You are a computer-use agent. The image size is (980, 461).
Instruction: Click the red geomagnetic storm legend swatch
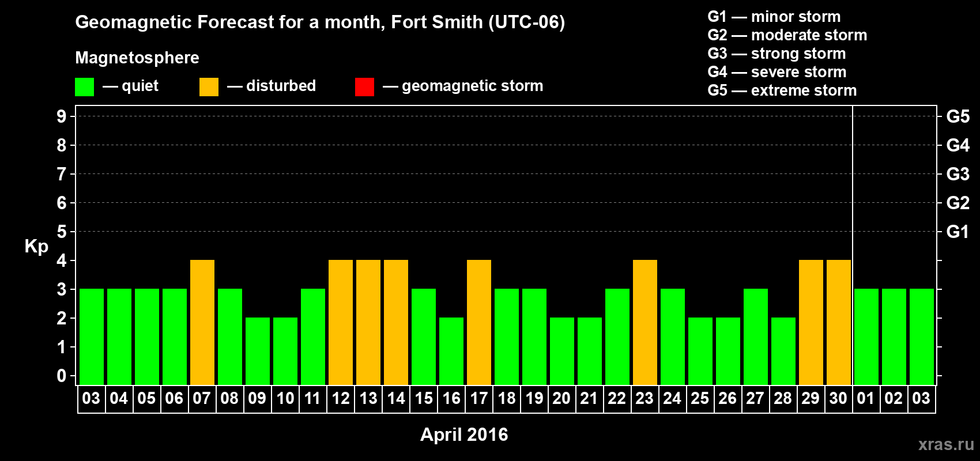pyautogui.click(x=364, y=87)
